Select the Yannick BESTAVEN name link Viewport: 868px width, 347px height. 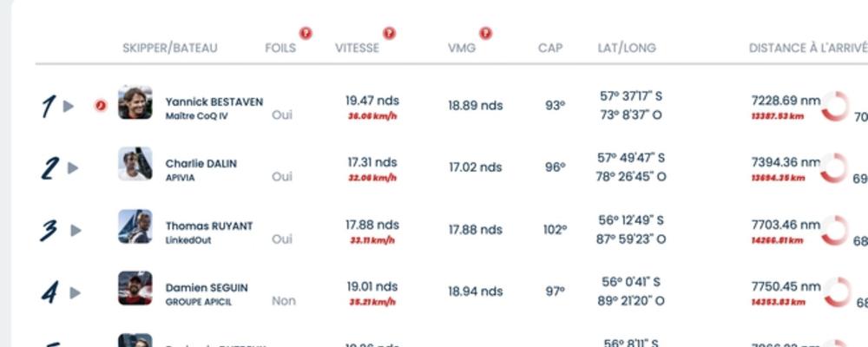214,101
